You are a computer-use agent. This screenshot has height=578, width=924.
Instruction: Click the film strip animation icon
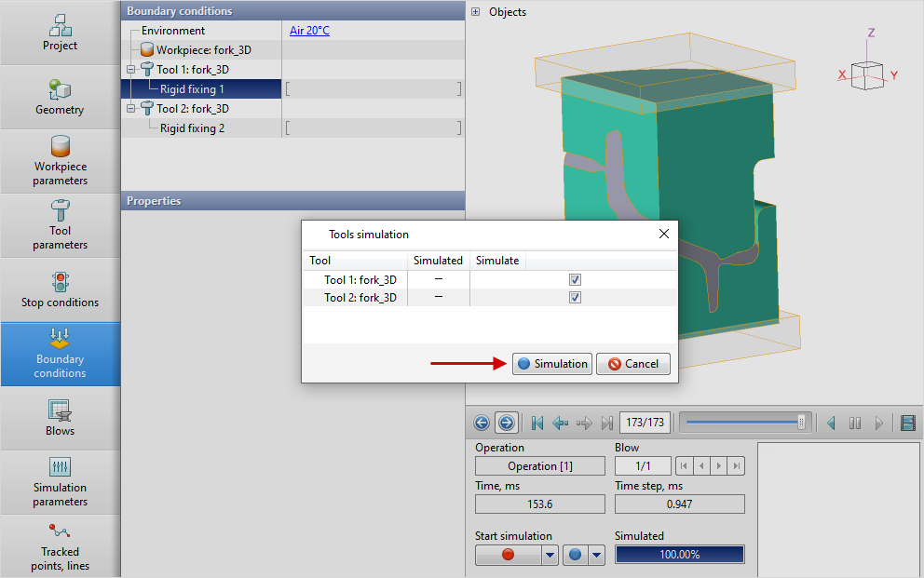coord(908,423)
